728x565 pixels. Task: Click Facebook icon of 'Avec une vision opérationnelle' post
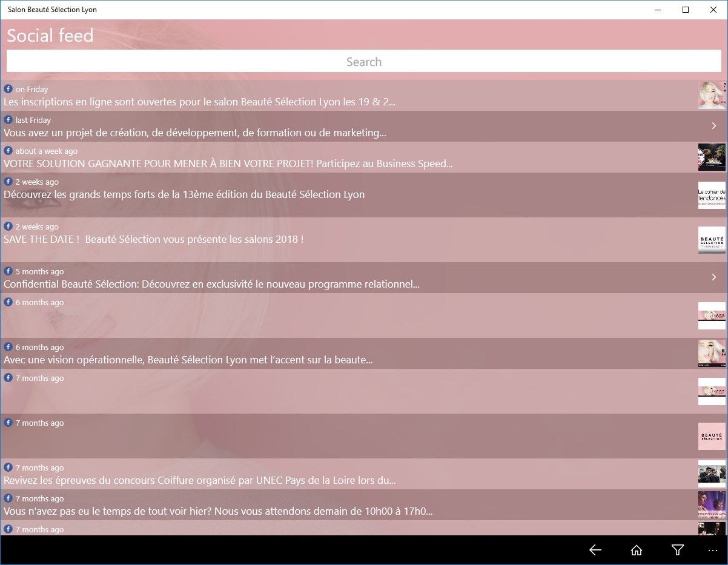pos(8,347)
